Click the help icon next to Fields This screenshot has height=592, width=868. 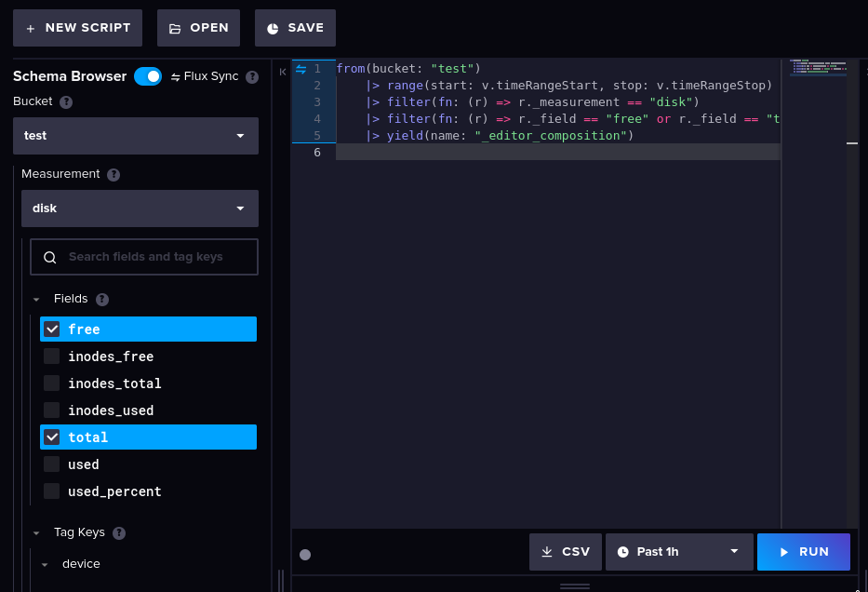pos(101,299)
